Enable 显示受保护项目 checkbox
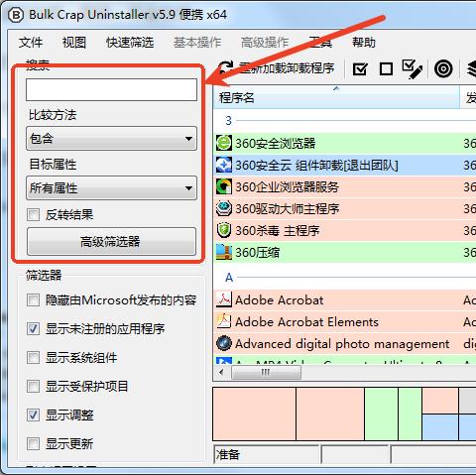Screen dimensions: 476x475 33,386
